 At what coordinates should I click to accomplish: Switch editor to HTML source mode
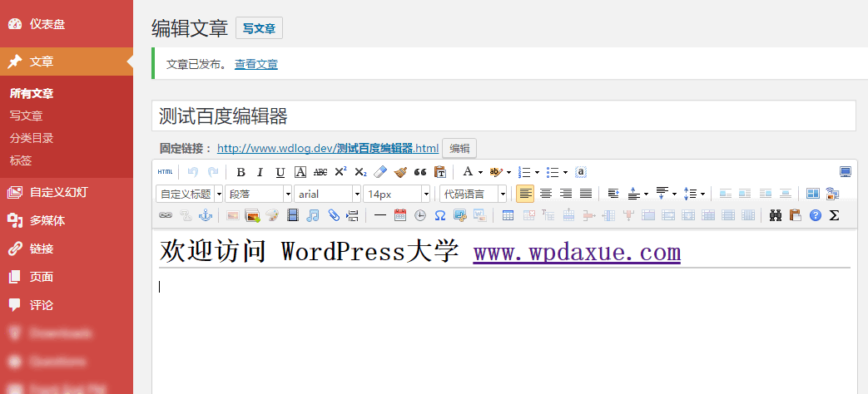click(165, 172)
